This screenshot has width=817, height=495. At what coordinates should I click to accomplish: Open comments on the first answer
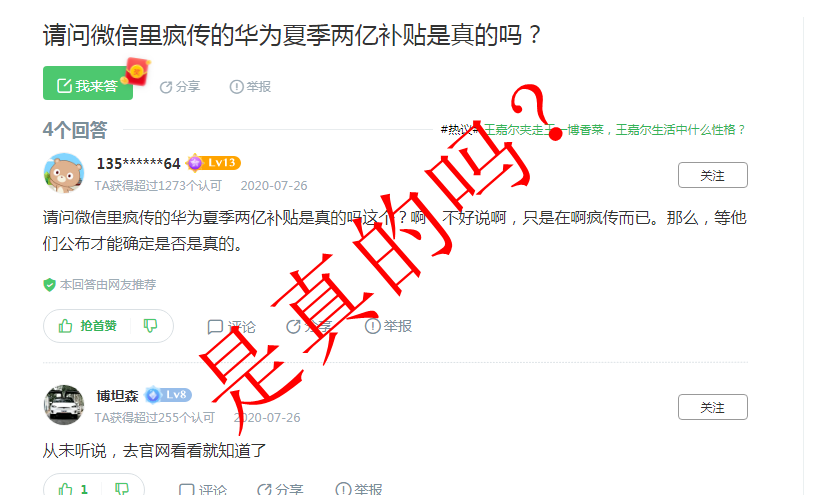231,327
